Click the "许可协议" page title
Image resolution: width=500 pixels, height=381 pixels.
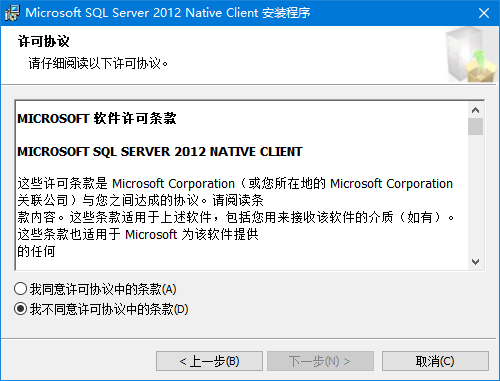[44, 42]
